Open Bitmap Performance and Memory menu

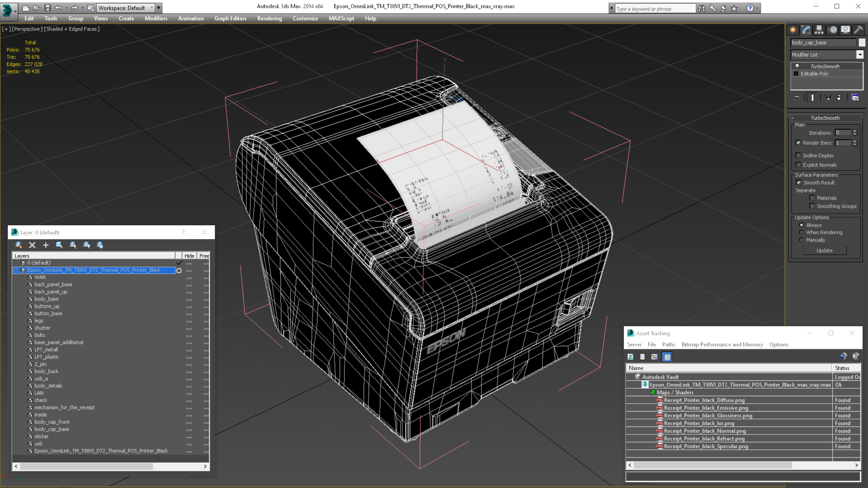[722, 344]
